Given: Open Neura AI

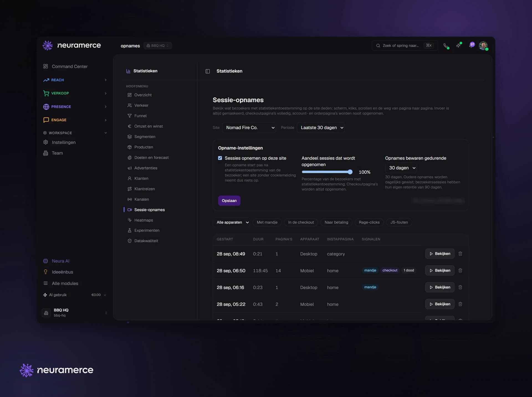Looking at the screenshot, I should point(56,261).
